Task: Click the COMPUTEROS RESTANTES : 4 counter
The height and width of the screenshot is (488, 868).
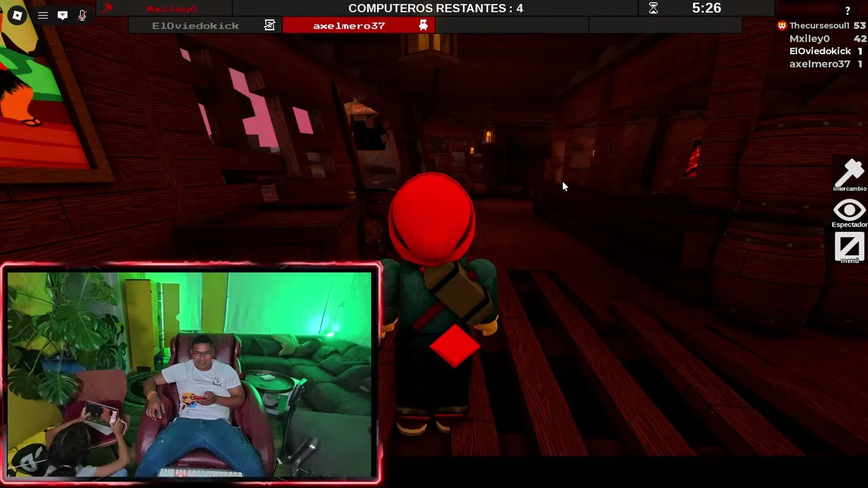Action: (435, 8)
